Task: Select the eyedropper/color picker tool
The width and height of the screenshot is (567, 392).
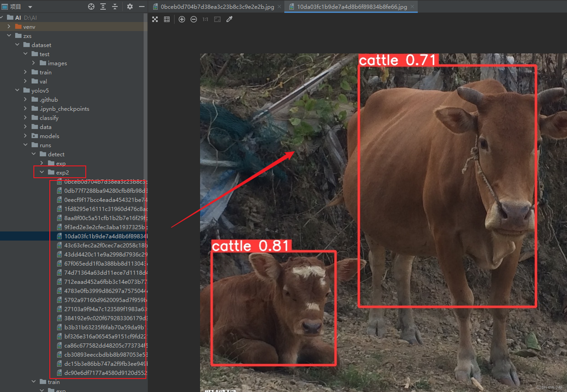Action: coord(231,20)
